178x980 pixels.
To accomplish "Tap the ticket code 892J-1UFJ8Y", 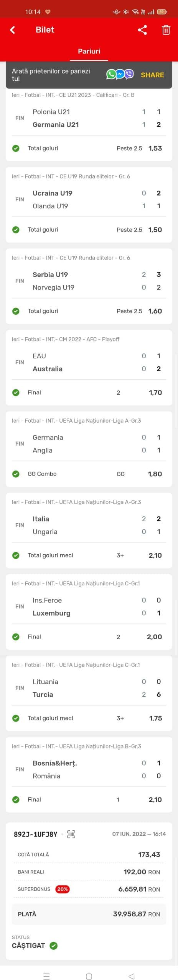I will [x=35, y=834].
